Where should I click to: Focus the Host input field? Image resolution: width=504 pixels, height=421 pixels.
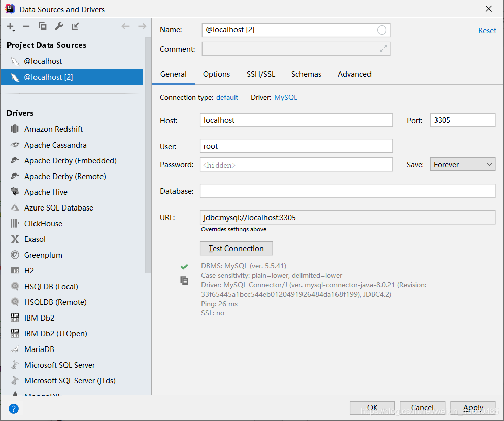(x=296, y=120)
